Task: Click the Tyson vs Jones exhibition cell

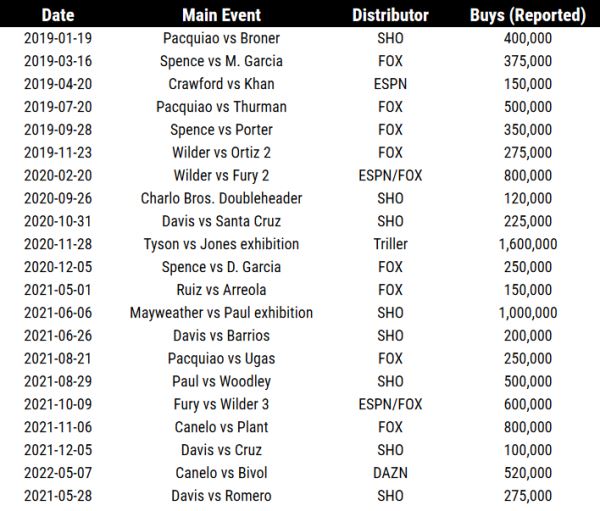Action: tap(221, 244)
